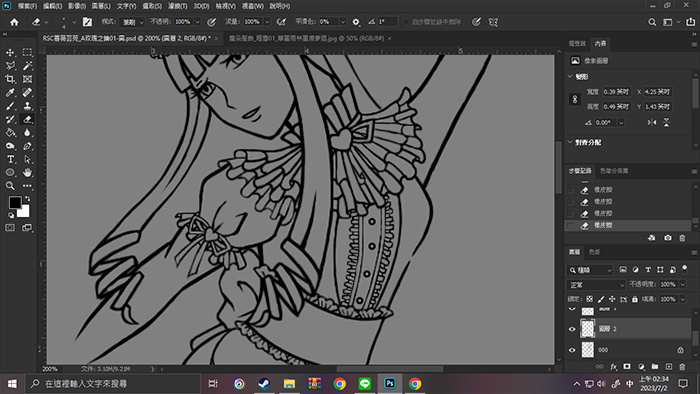Screen dimensions: 700x394
Task: Select the Clone Stamp tool
Action: coord(27,106)
